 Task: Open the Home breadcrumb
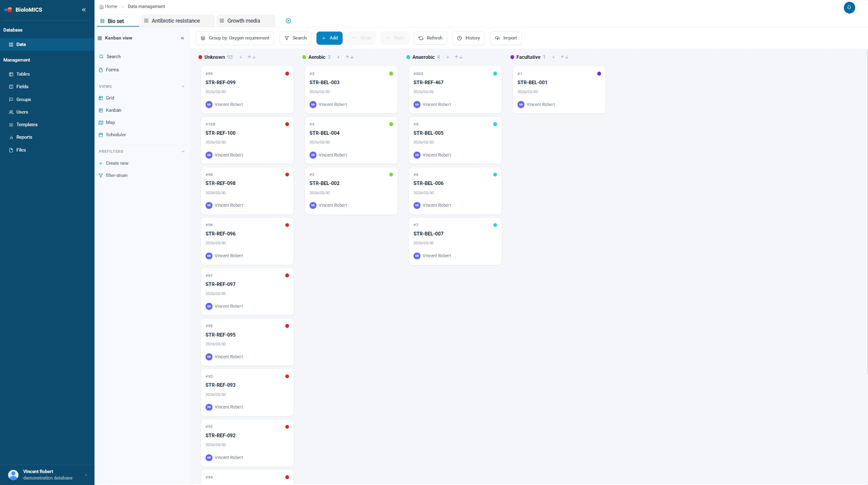click(108, 6)
